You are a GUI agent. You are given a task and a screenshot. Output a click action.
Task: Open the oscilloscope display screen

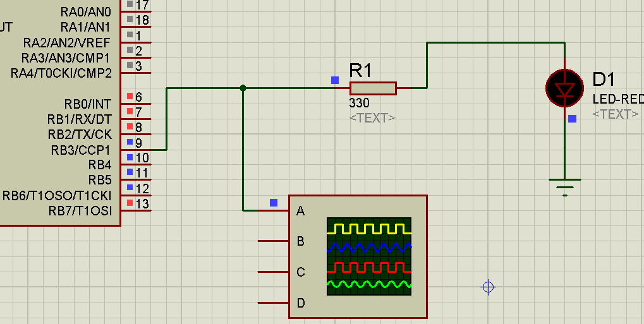click(x=369, y=256)
